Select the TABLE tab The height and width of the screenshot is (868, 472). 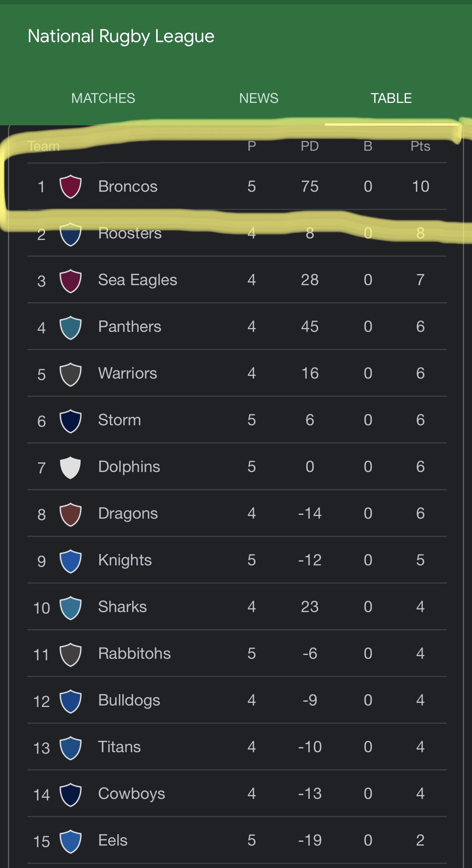391,98
